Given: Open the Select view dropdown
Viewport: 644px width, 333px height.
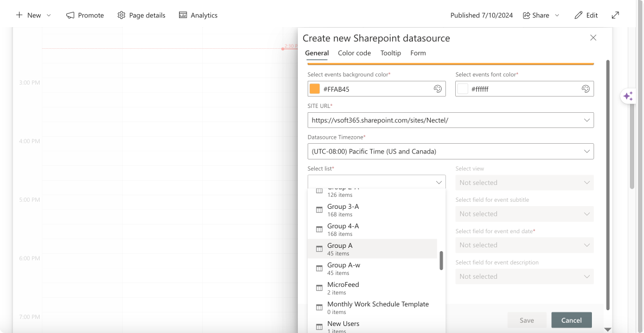Looking at the screenshot, I should [x=525, y=183].
